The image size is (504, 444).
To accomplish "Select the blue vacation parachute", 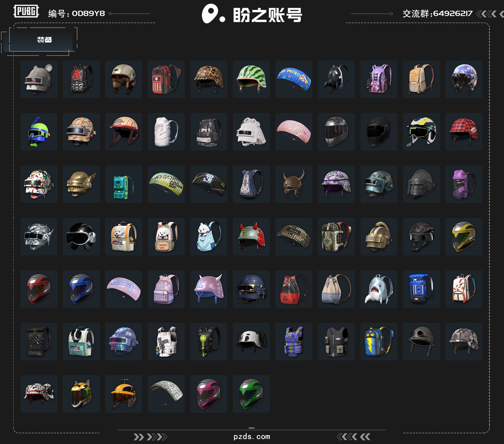I will [294, 79].
